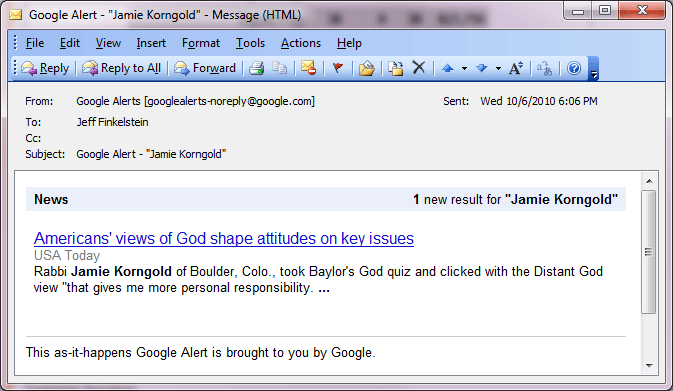The image size is (673, 391).
Task: Delete message using the X icon
Action: 418,68
